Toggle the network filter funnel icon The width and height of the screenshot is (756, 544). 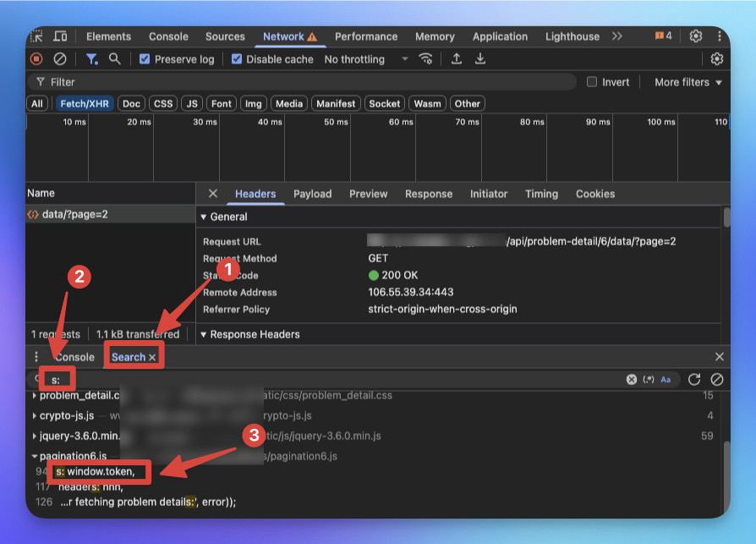pyautogui.click(x=91, y=59)
